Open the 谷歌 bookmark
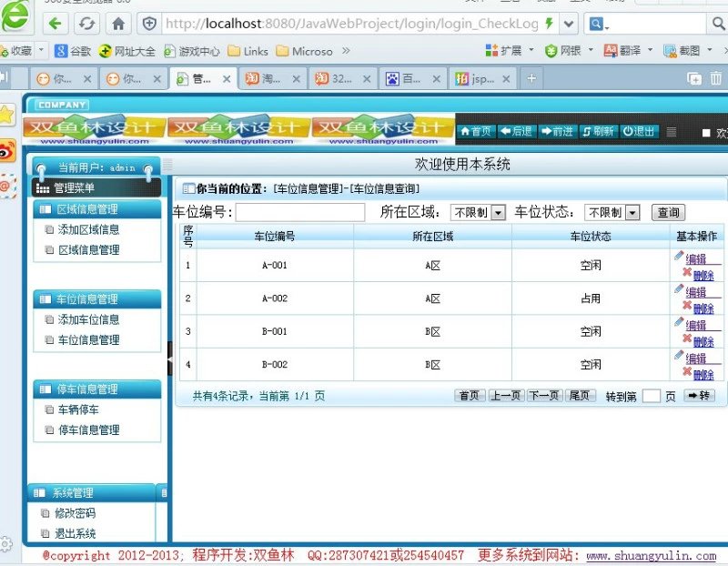This screenshot has width=728, height=566. point(73,51)
